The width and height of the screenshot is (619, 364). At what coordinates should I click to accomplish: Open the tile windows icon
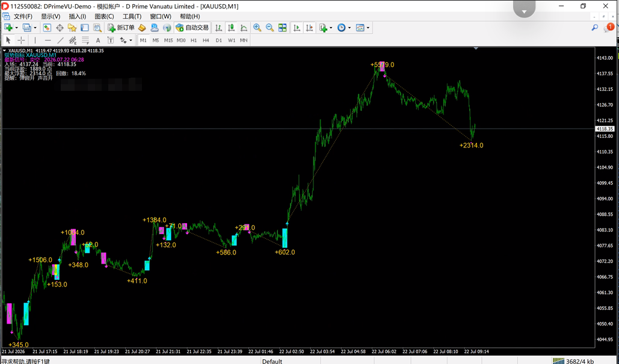point(282,28)
